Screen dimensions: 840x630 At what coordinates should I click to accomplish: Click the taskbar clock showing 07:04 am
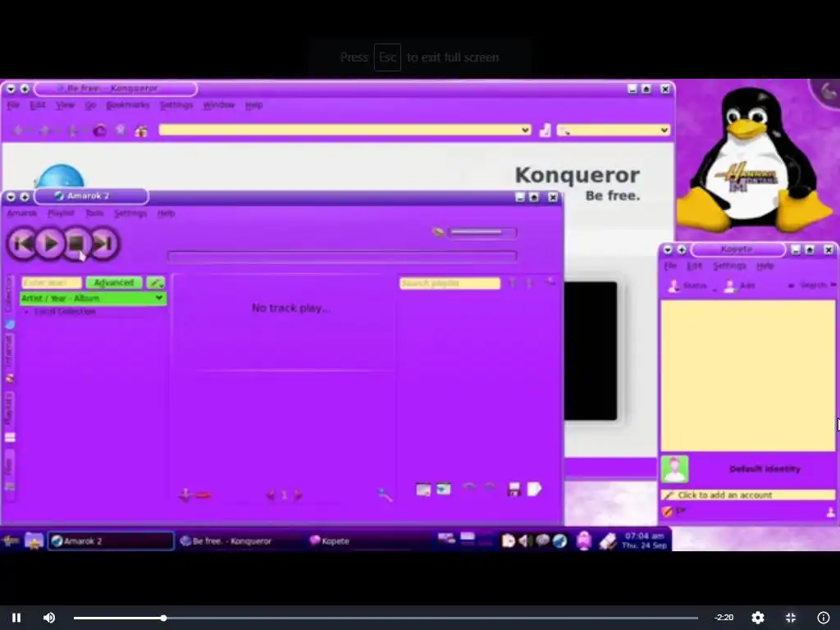pos(645,541)
